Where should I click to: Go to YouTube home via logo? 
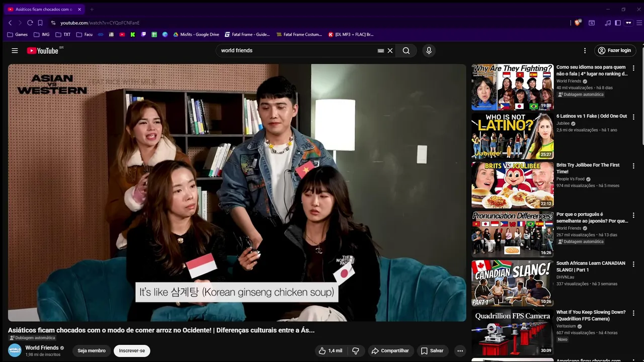pyautogui.click(x=43, y=50)
